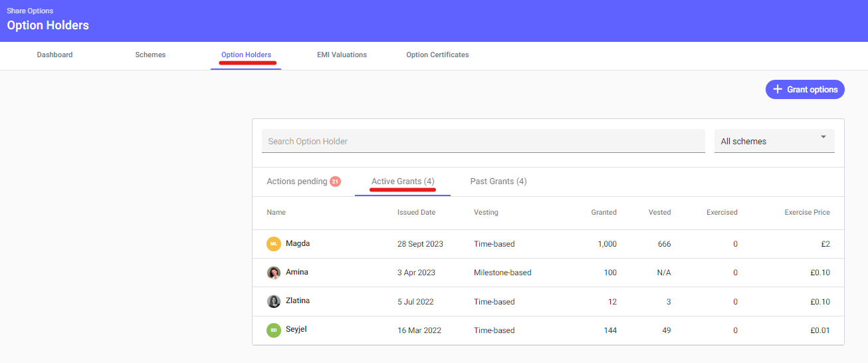868x363 pixels.
Task: Open Magda's grant row name
Action: 298,243
